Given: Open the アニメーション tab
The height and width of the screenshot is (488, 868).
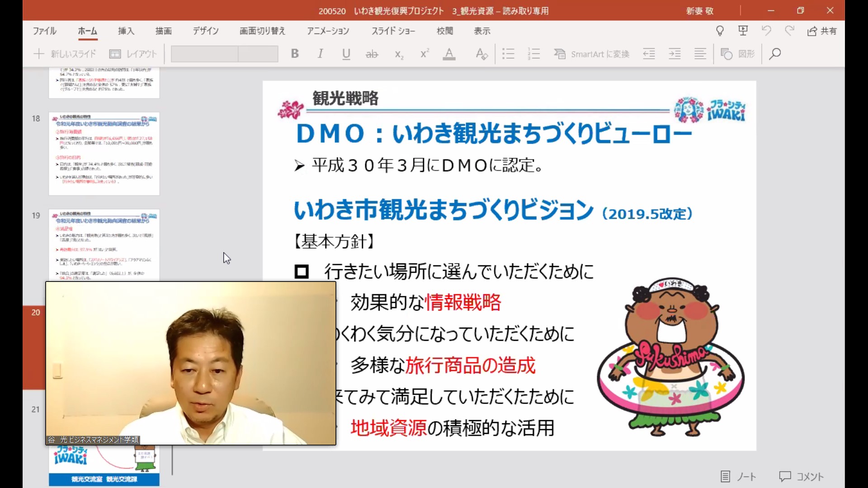Looking at the screenshot, I should pyautogui.click(x=328, y=31).
